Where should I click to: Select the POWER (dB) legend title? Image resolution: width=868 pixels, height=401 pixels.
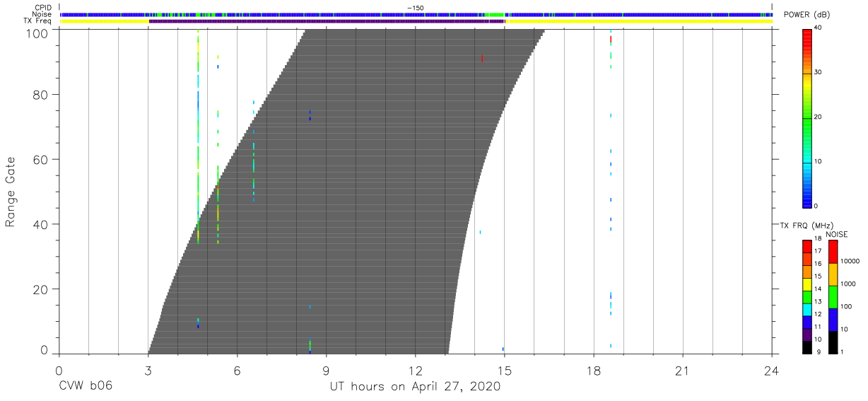click(x=808, y=16)
